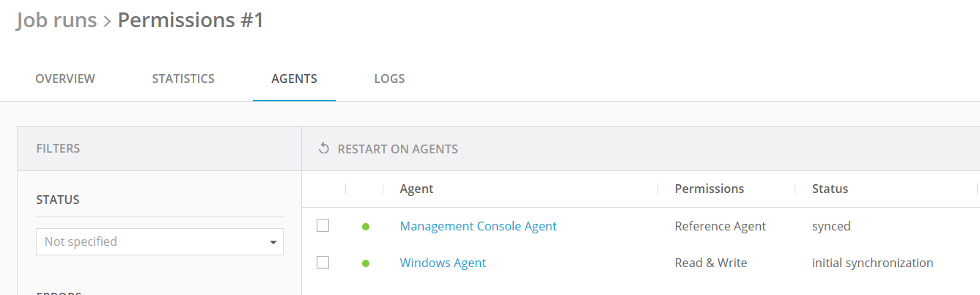Click the 'Reference Agent' permissions cell
Viewport: 980px width, 295px height.
pyautogui.click(x=720, y=226)
